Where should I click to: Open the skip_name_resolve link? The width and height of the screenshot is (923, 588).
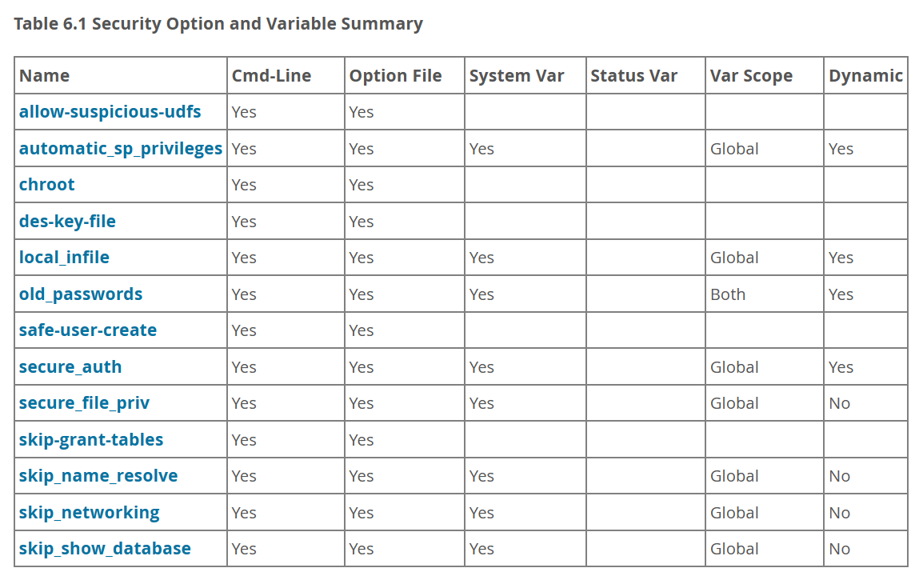coord(98,476)
